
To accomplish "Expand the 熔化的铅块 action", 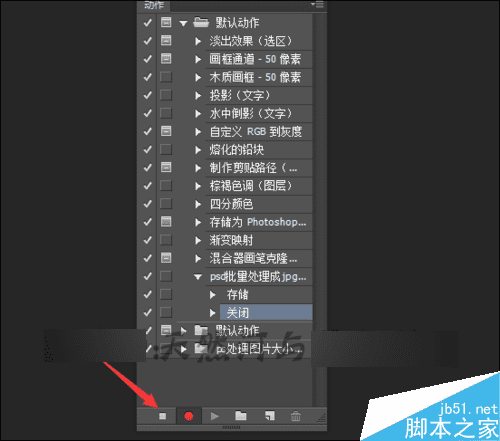I will [x=198, y=150].
